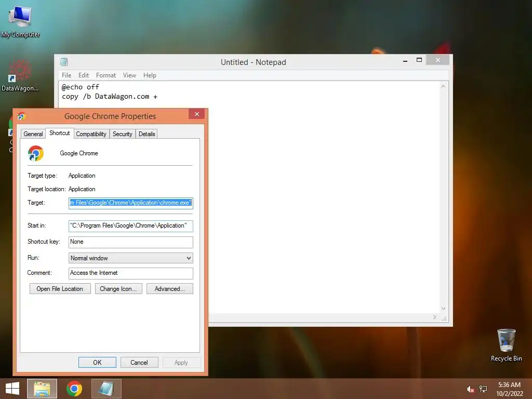Click the Comment field

pyautogui.click(x=130, y=273)
